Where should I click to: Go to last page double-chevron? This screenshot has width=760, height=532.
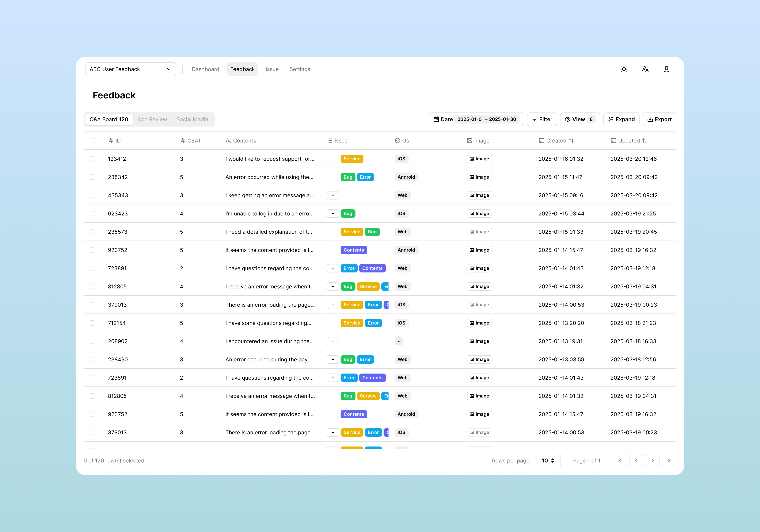point(669,461)
